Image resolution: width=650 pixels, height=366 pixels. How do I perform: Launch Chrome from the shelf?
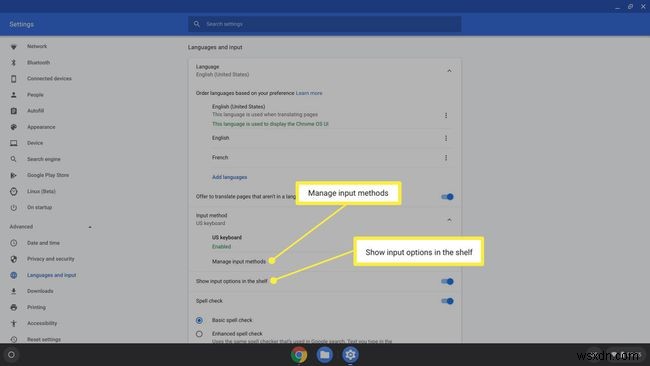299,355
